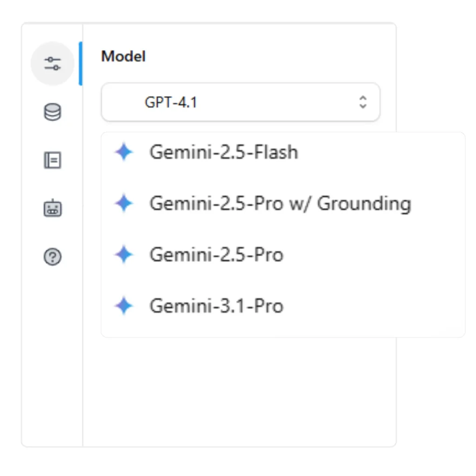The width and height of the screenshot is (476, 476).
Task: Click the chevron stepper on the model selector
Action: tap(362, 102)
